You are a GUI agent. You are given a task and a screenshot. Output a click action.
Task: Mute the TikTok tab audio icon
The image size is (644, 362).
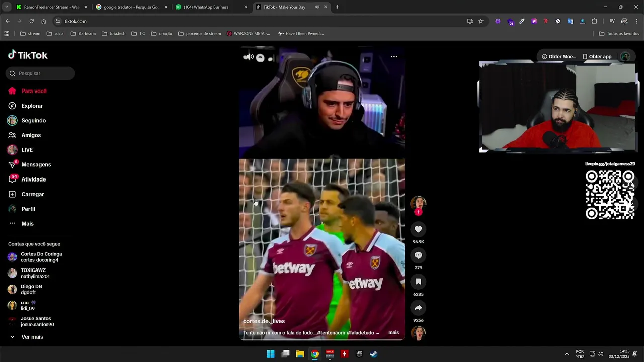[317, 7]
